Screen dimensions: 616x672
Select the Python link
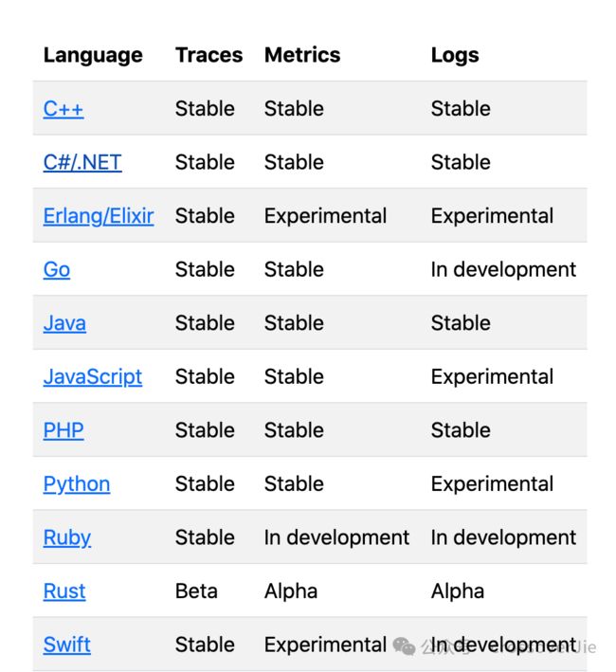77,483
